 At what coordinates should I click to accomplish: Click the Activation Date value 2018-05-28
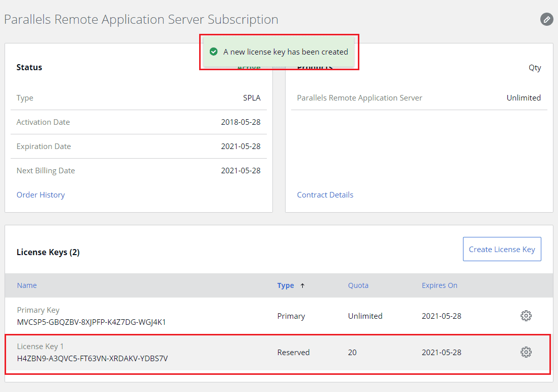pos(241,122)
